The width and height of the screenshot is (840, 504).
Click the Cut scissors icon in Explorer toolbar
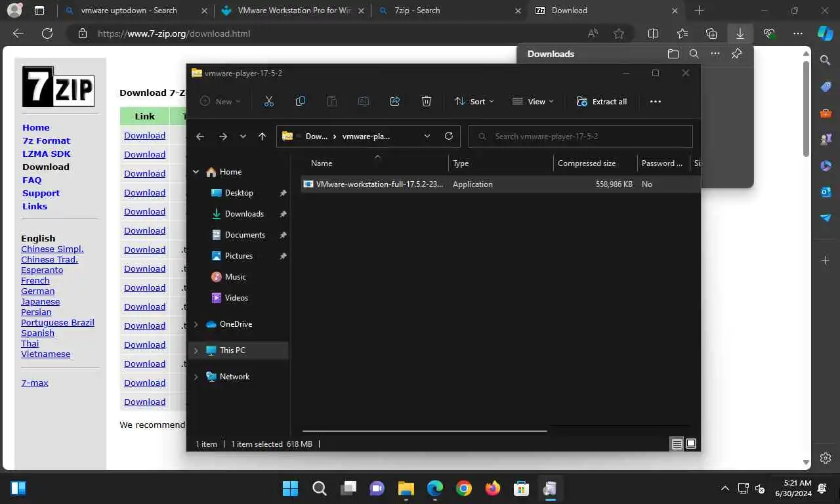click(x=268, y=101)
